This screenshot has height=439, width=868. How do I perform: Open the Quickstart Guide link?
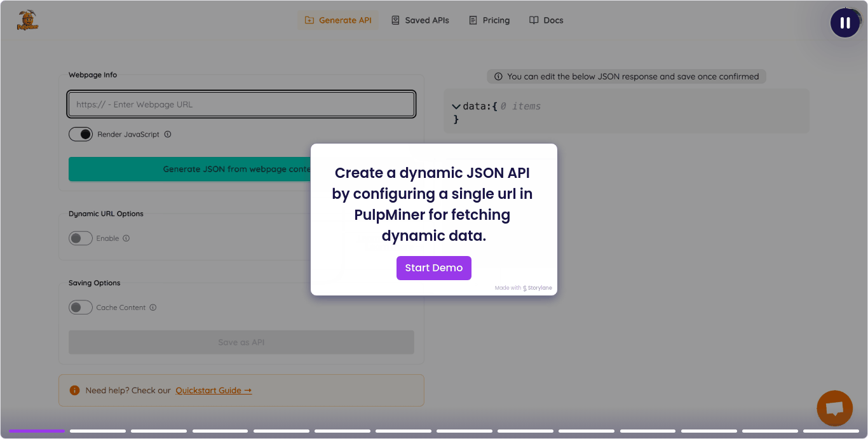(x=214, y=390)
